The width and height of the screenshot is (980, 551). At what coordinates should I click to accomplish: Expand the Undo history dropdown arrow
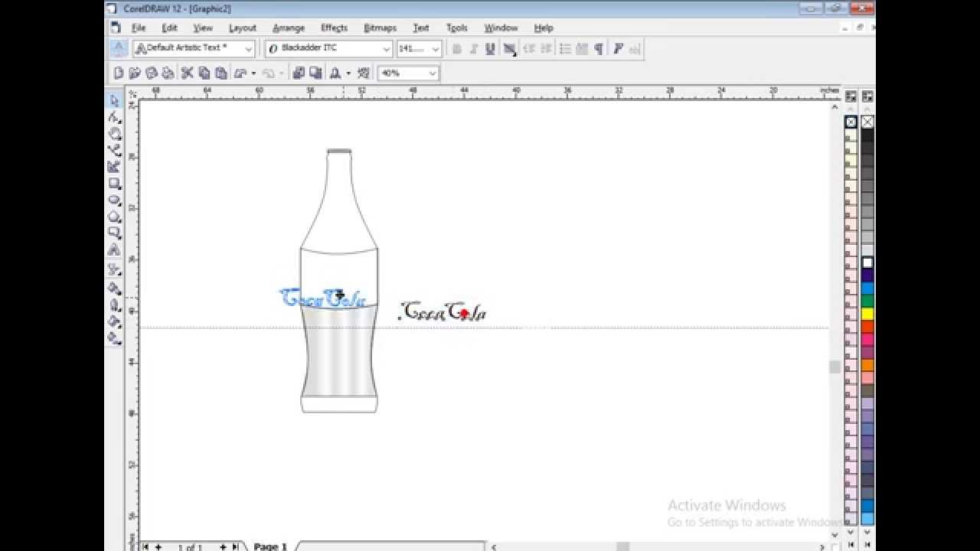pyautogui.click(x=253, y=73)
